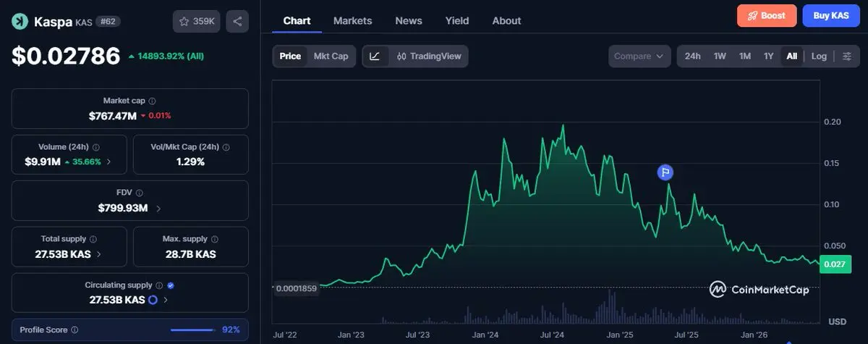Viewport: 868px width, 344px height.
Task: Click the $0.02786 price text
Action: tap(66, 56)
